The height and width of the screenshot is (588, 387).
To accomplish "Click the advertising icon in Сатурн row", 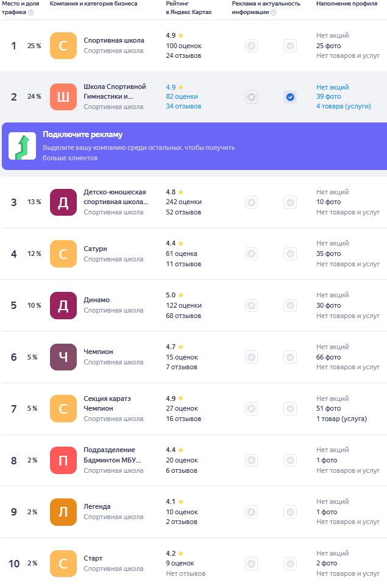I will (x=251, y=254).
